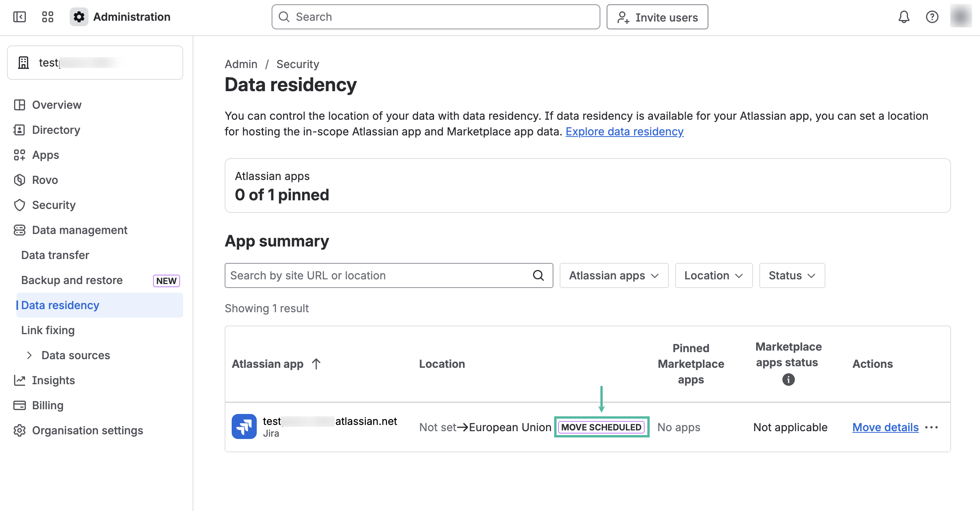Expand Data sources chevron

click(x=29, y=355)
